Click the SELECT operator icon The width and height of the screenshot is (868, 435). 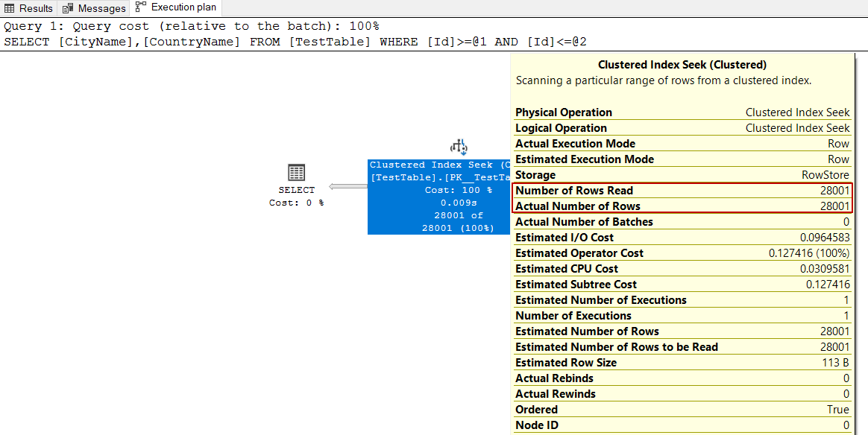[x=296, y=173]
